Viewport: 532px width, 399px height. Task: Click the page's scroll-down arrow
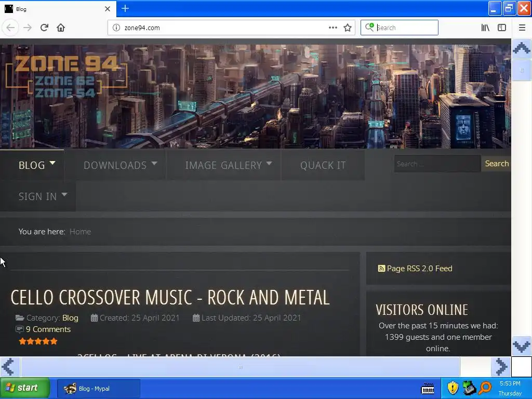click(522, 345)
